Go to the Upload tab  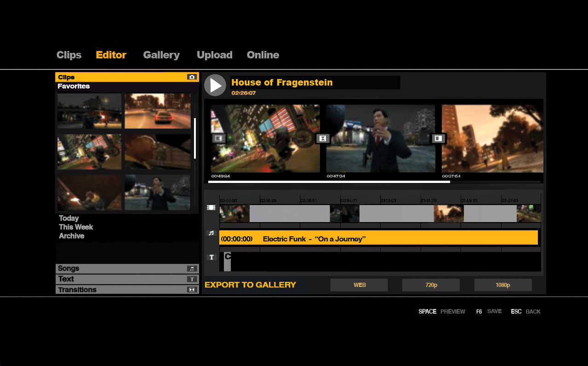click(x=214, y=55)
